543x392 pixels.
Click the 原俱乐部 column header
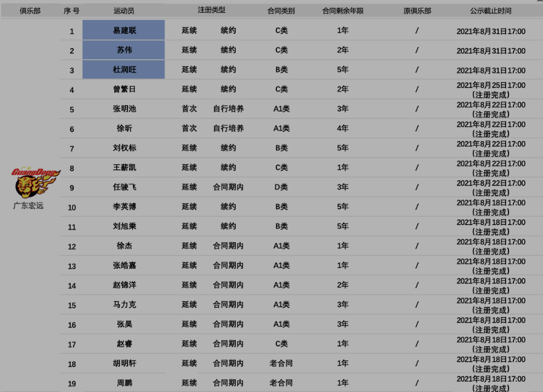(417, 11)
